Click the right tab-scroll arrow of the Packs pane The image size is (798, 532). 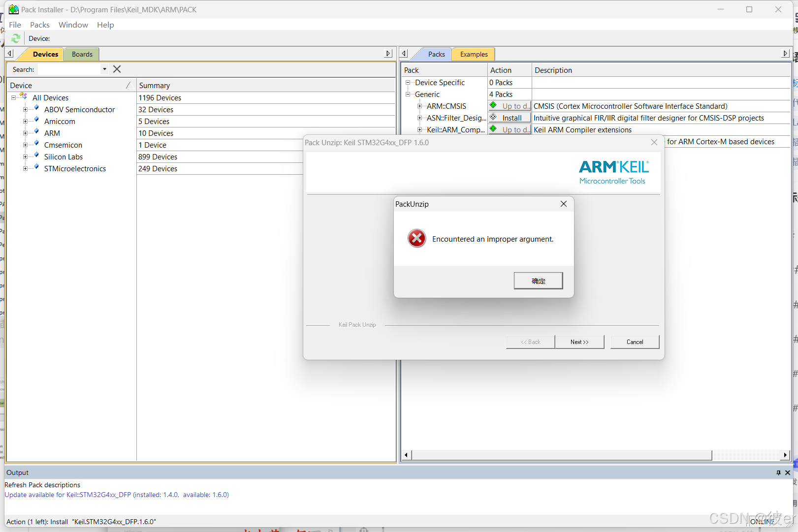point(786,53)
